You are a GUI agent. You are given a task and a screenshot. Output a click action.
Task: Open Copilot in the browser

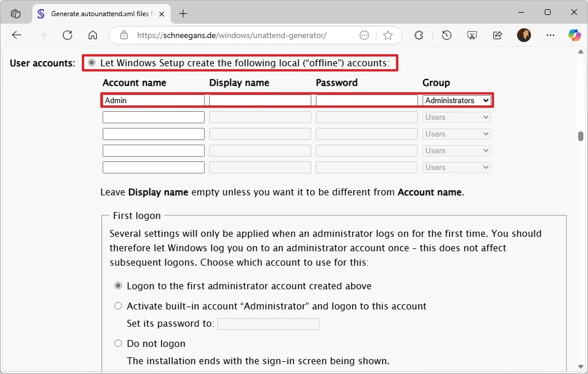pos(575,35)
